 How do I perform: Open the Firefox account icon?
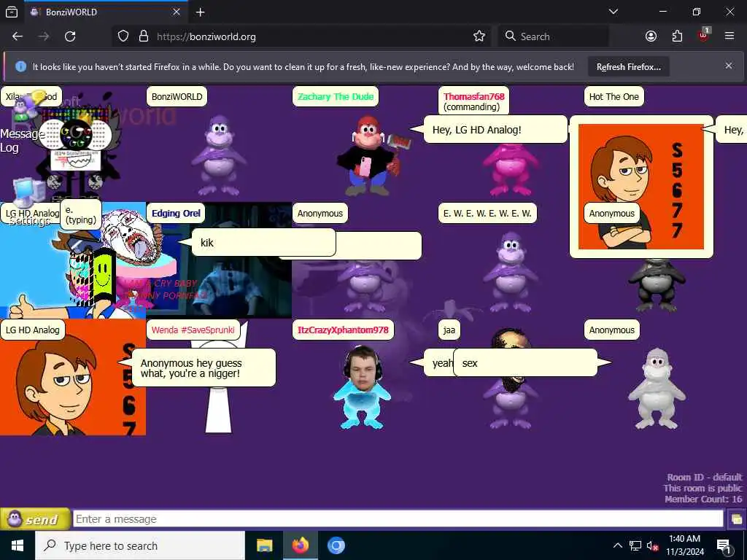[x=651, y=36]
